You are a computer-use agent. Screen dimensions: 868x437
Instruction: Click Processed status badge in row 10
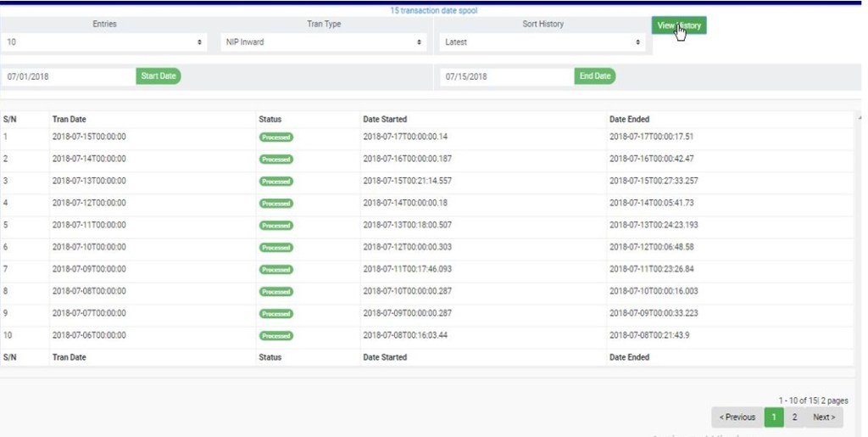click(x=276, y=336)
